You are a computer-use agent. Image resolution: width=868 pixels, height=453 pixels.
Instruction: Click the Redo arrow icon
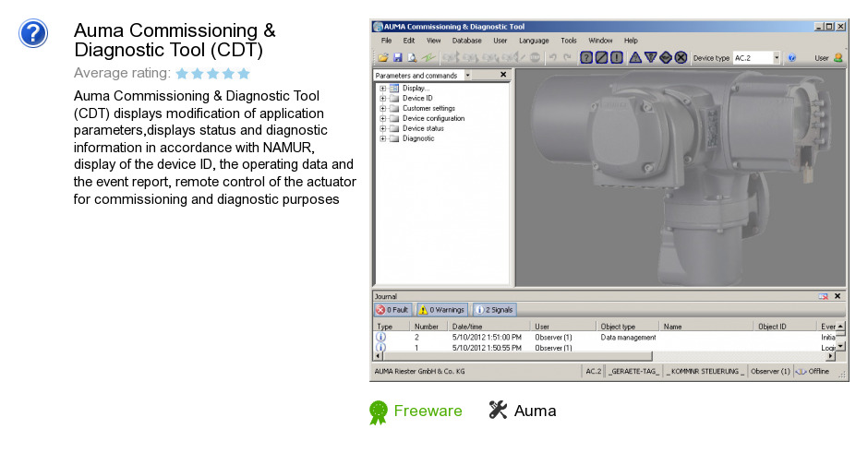click(x=567, y=57)
